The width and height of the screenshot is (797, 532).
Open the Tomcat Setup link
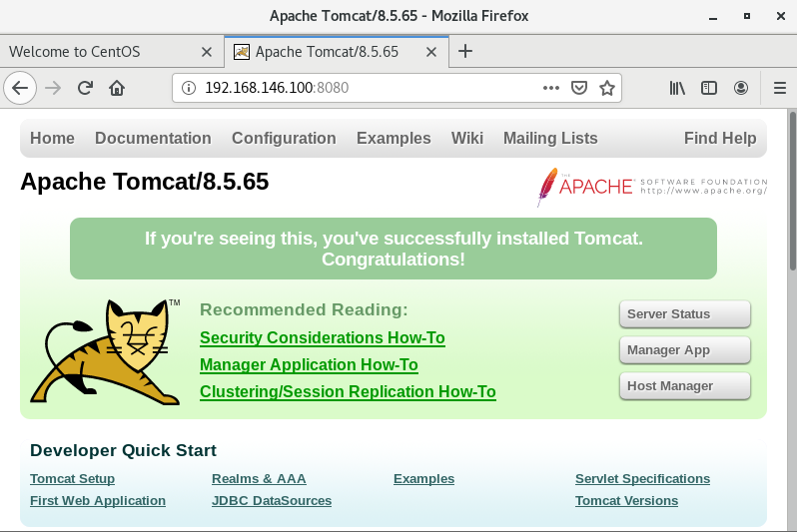pyautogui.click(x=72, y=479)
